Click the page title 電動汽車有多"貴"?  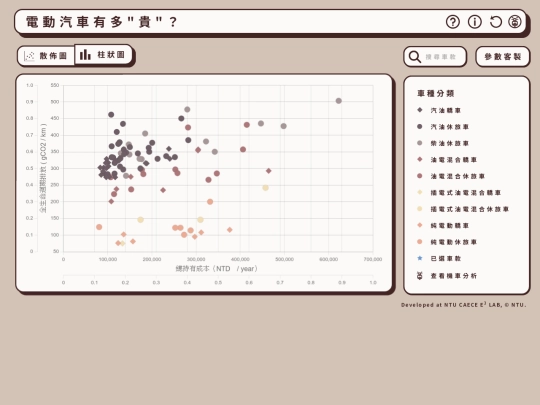(x=102, y=22)
